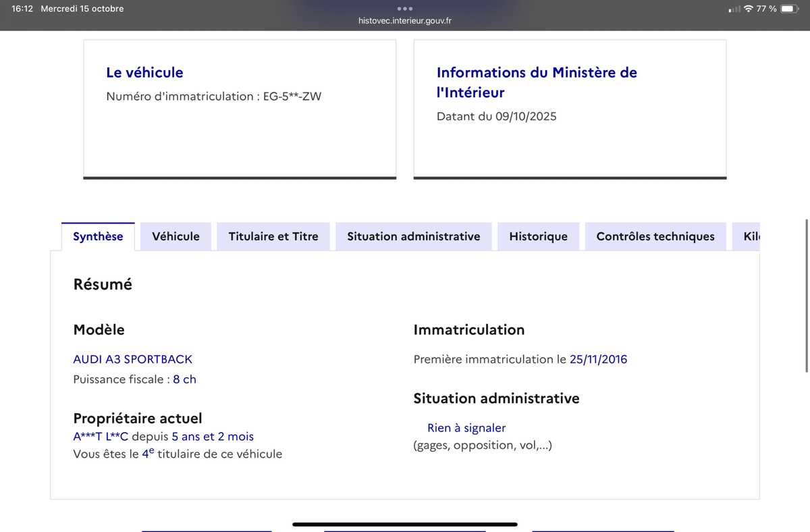Select the partially visible Kilométrage tab

coord(751,236)
